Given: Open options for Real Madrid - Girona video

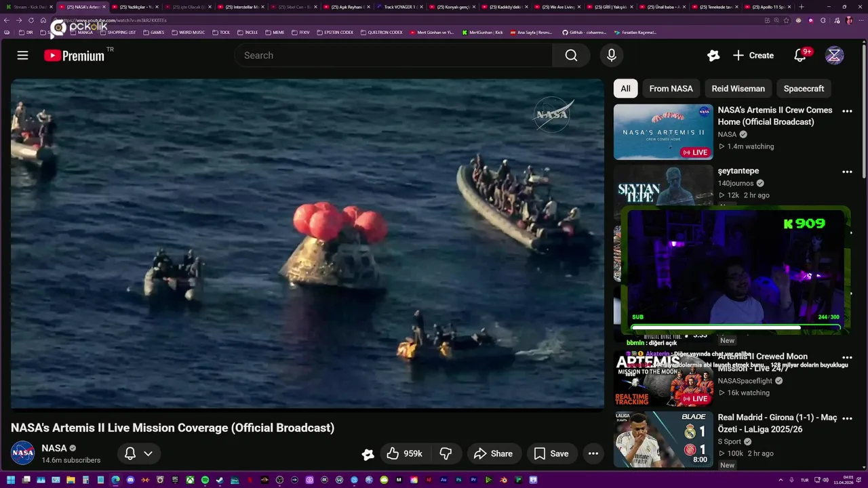Looking at the screenshot, I should pyautogui.click(x=847, y=418).
